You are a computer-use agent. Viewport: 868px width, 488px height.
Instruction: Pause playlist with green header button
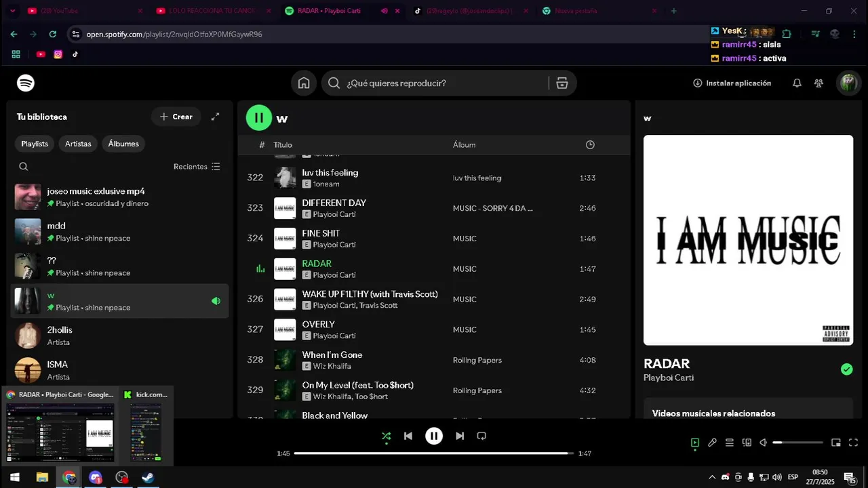pos(258,117)
